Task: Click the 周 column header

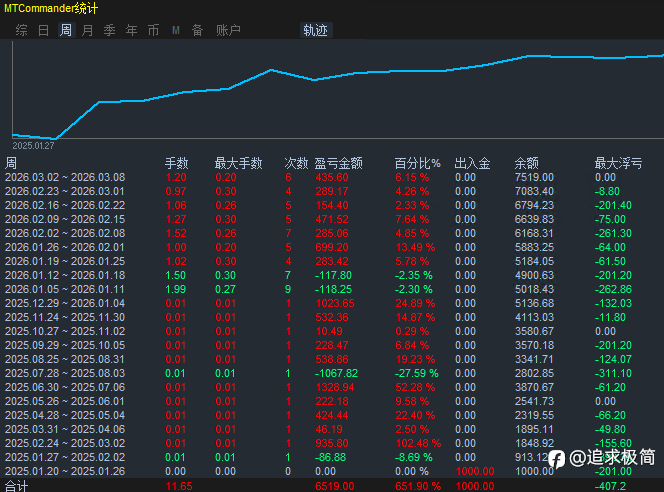Action: pos(11,163)
